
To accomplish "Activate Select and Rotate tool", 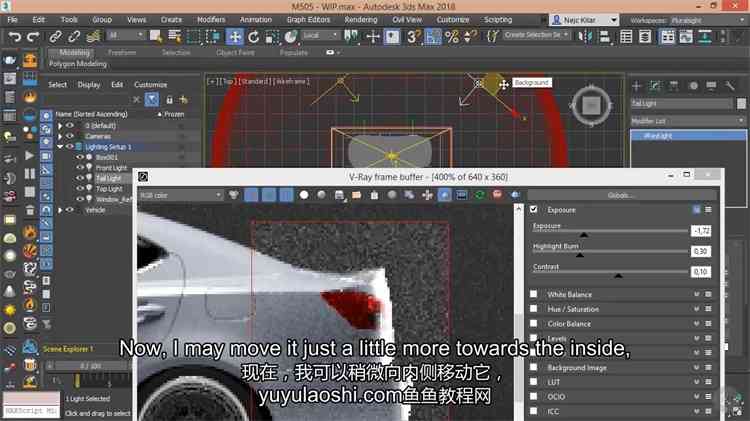I will coord(254,36).
